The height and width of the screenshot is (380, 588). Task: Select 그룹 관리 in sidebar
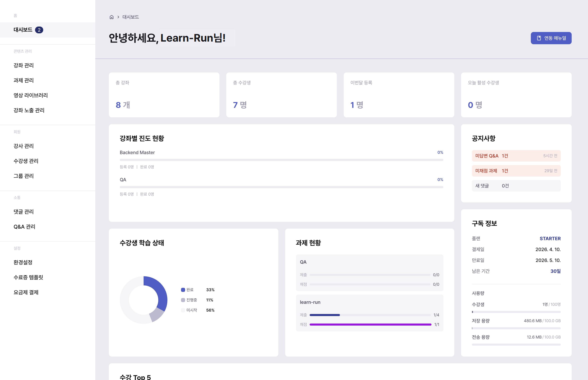point(23,176)
